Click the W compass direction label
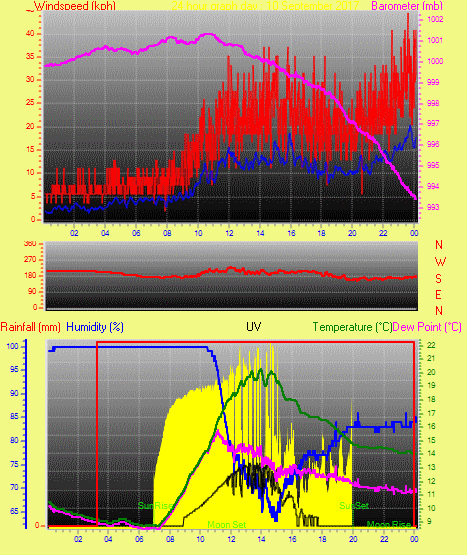The image size is (467, 555). coord(440,262)
